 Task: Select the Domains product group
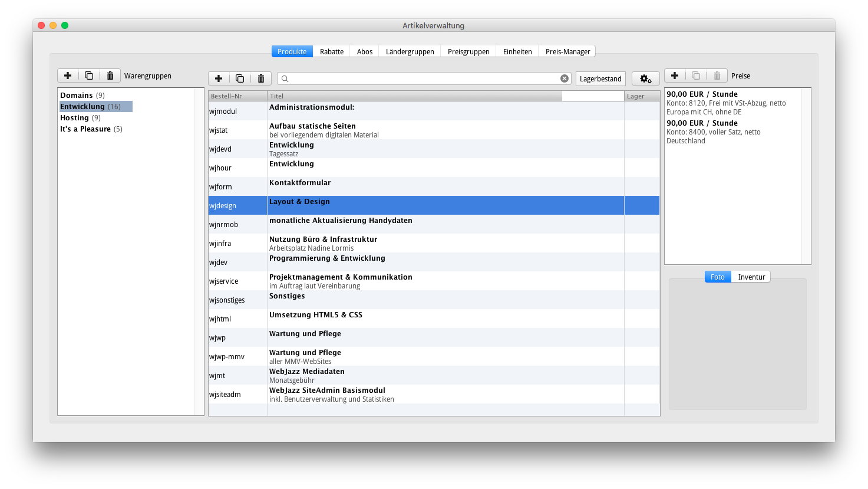(x=82, y=95)
